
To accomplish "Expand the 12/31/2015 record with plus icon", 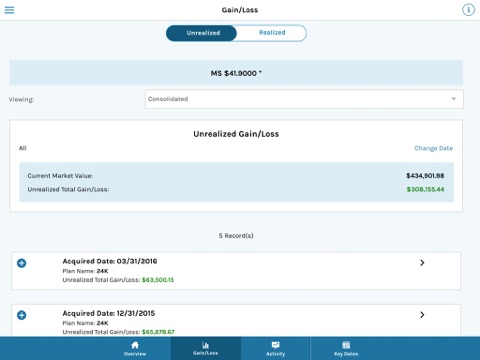I will pyautogui.click(x=22, y=315).
